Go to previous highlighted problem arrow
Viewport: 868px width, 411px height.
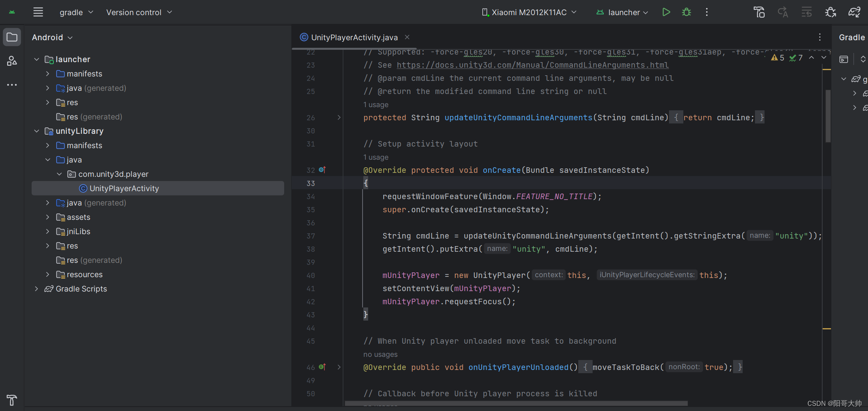click(811, 58)
